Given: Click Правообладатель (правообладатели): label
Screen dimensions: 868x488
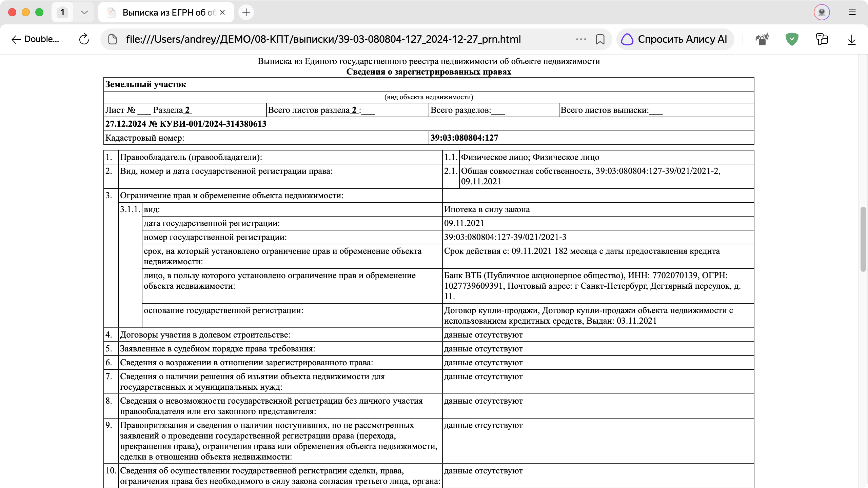Looking at the screenshot, I should point(191,157).
